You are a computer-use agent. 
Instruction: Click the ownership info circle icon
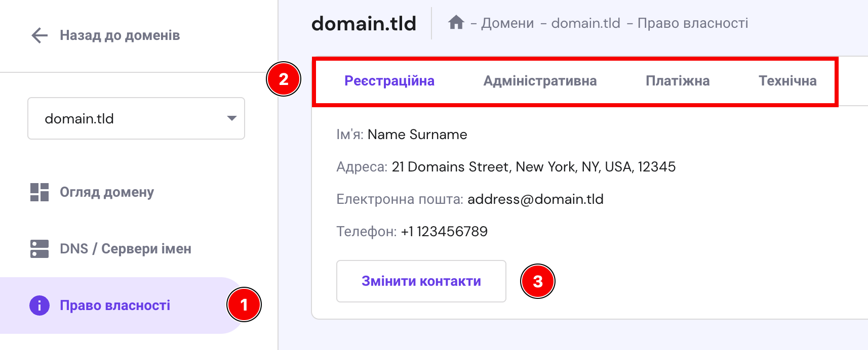pos(40,305)
